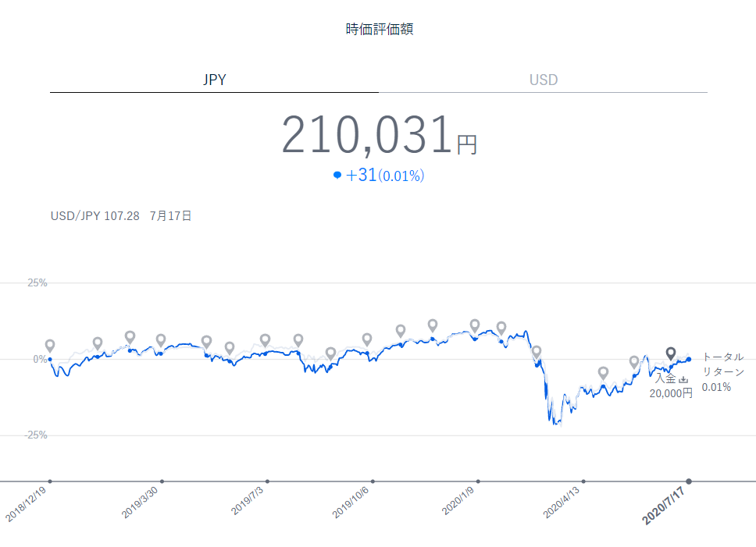Click the blue dot beside +31 (0.01%)
This screenshot has width=756, height=547.
tap(337, 176)
